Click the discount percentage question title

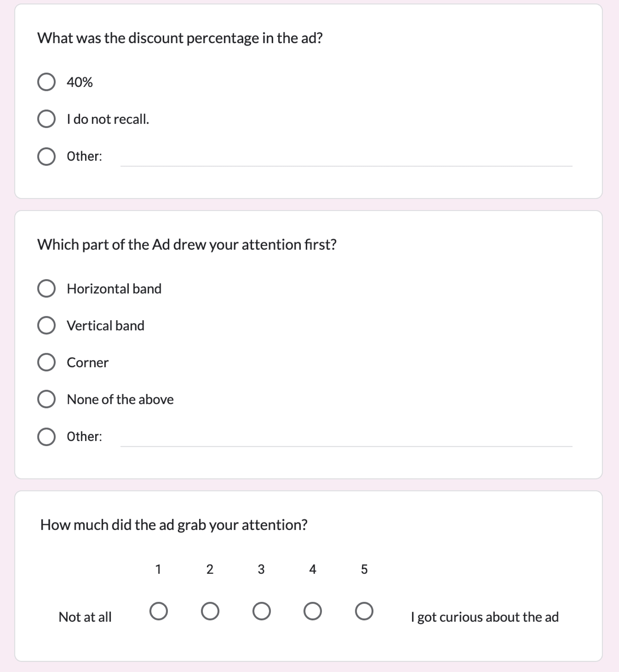coord(180,38)
